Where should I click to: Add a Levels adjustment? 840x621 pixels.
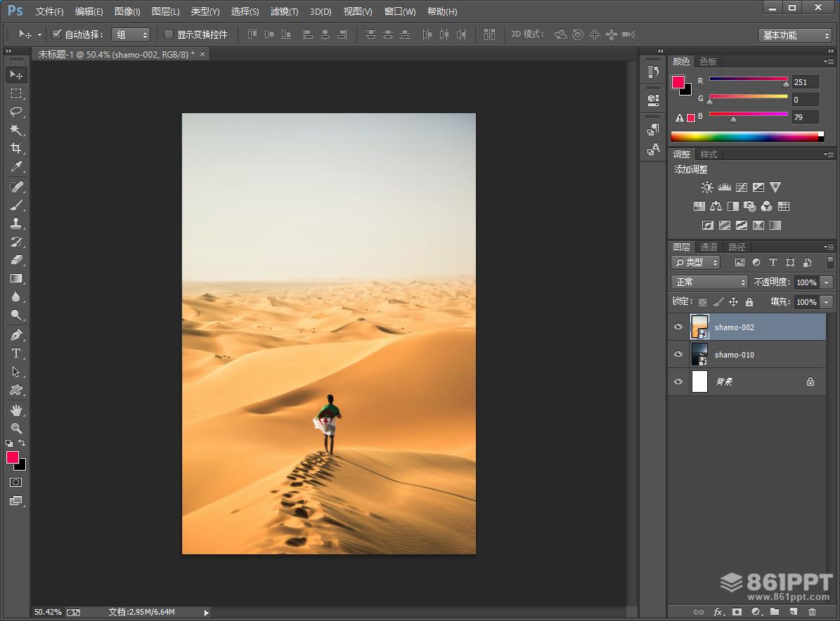pos(724,188)
